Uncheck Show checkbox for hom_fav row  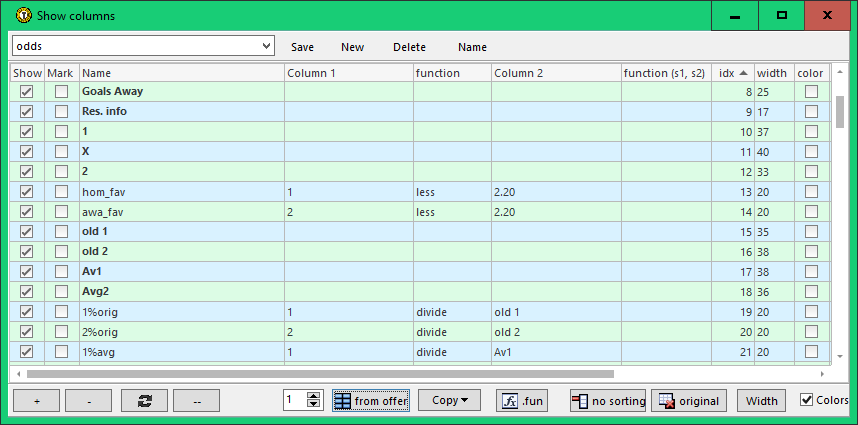[x=27, y=191]
